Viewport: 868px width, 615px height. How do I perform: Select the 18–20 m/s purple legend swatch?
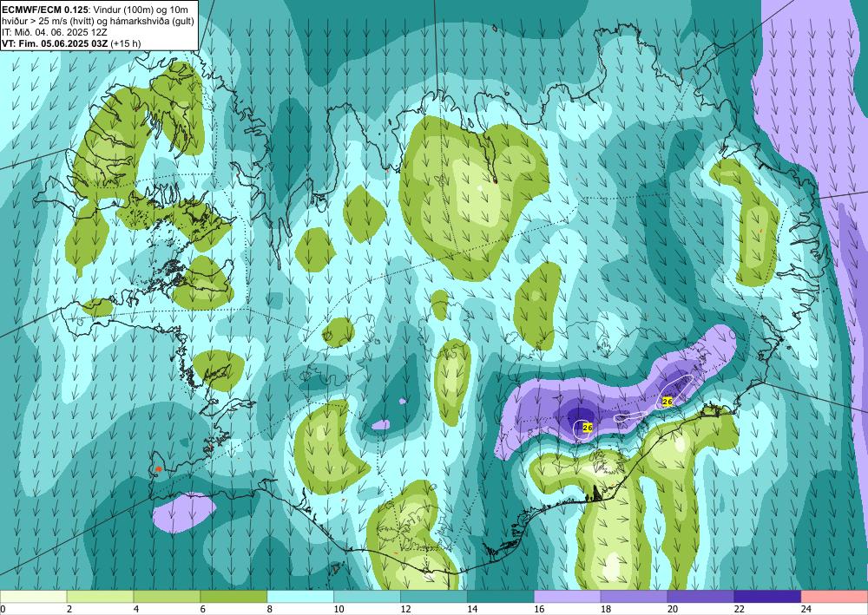[635, 597]
